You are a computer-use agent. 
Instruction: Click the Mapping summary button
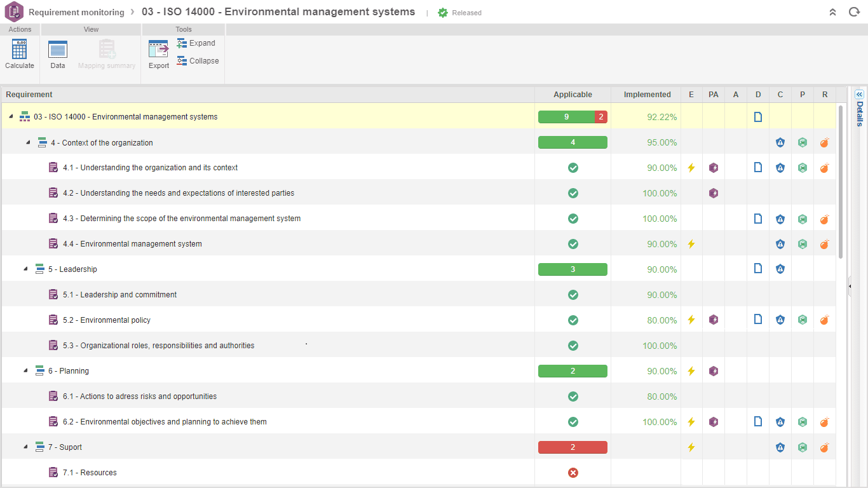(107, 54)
